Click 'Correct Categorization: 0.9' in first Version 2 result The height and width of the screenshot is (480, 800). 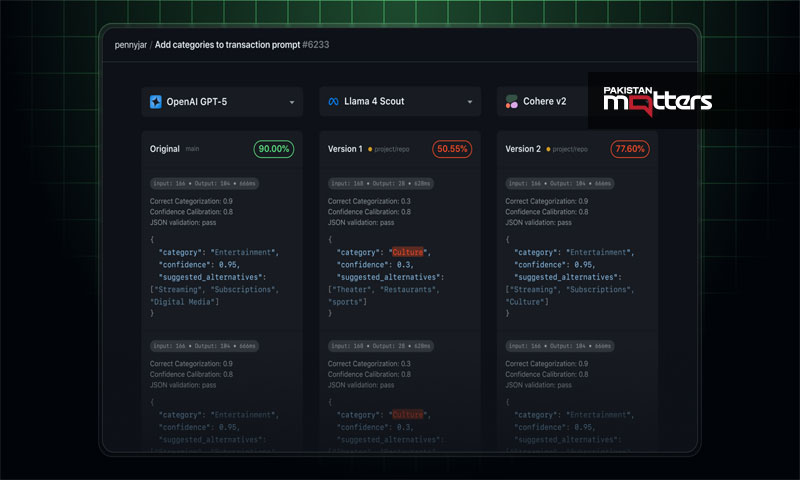click(x=546, y=201)
